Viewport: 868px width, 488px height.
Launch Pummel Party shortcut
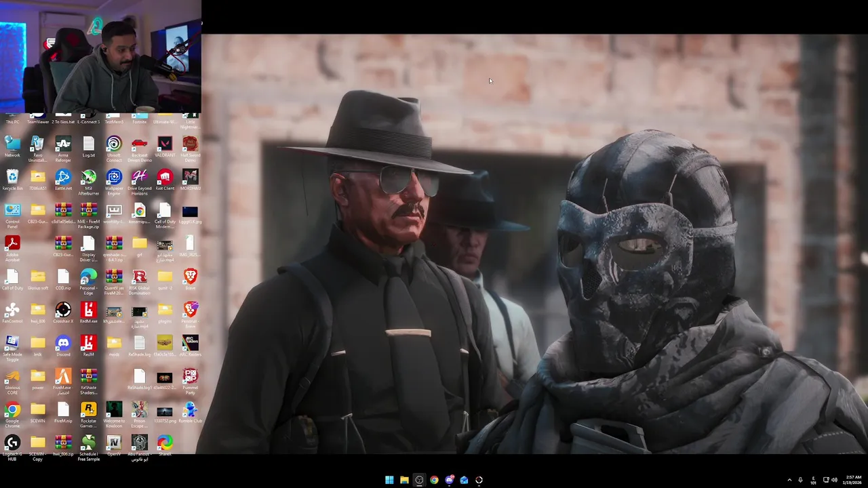190,382
